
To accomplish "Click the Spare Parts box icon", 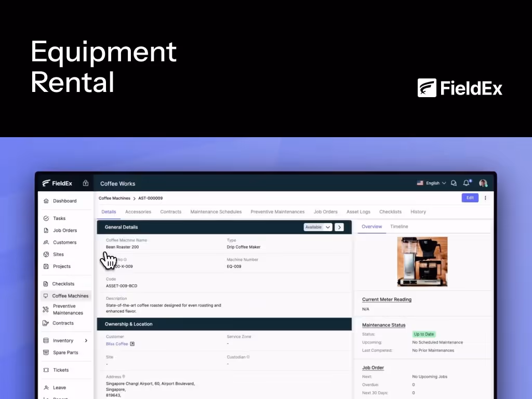I will [46, 353].
